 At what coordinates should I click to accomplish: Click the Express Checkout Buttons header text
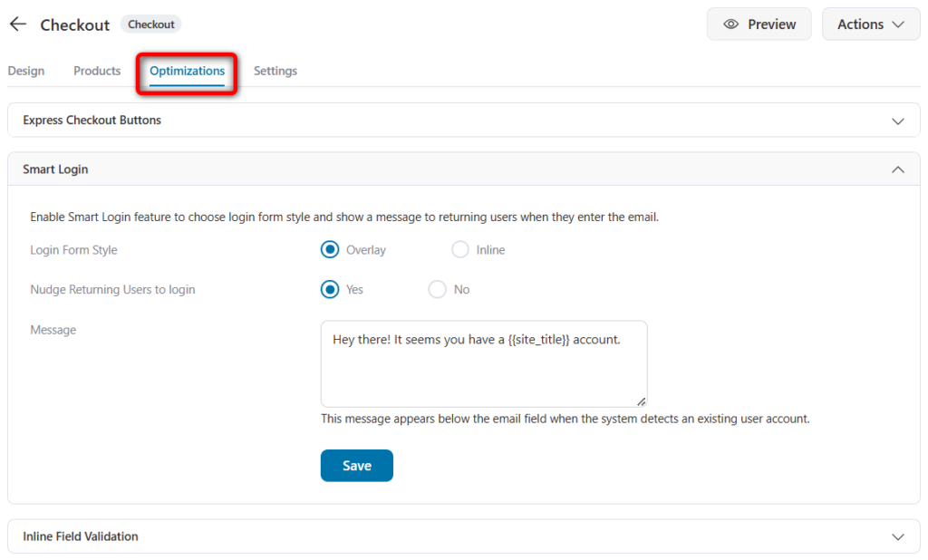[92, 121]
